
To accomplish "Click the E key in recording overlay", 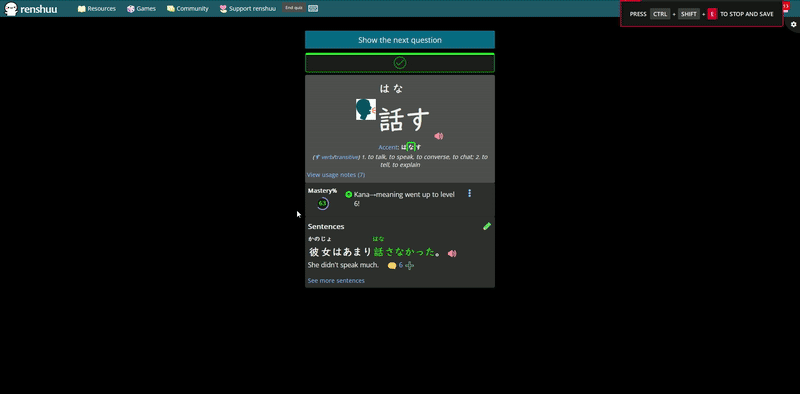I will (x=712, y=14).
